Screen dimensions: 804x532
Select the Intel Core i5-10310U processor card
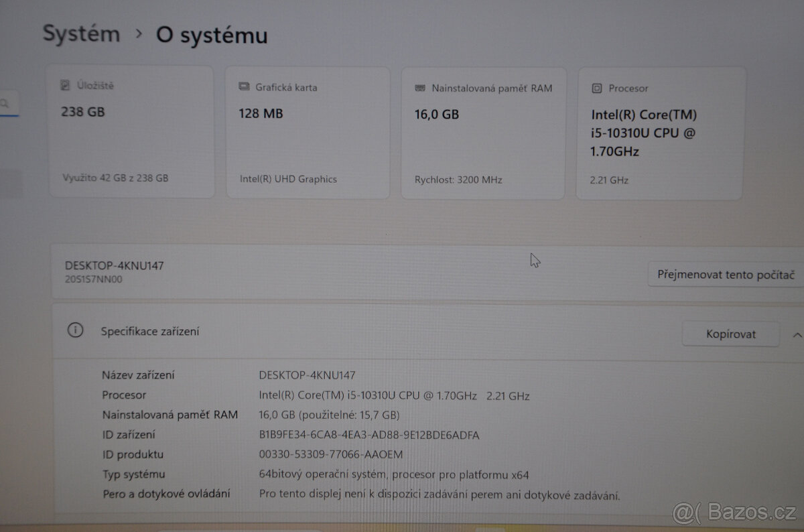pyautogui.click(x=659, y=132)
